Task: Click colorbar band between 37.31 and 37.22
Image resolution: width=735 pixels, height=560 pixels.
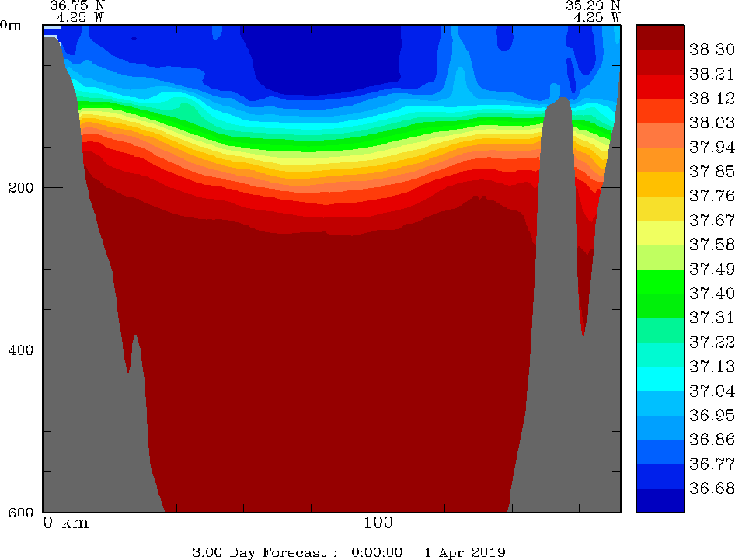Action: (660, 330)
